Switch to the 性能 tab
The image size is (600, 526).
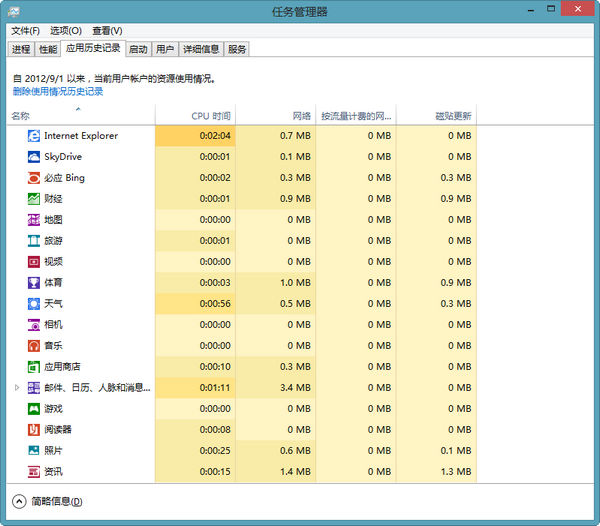point(48,49)
